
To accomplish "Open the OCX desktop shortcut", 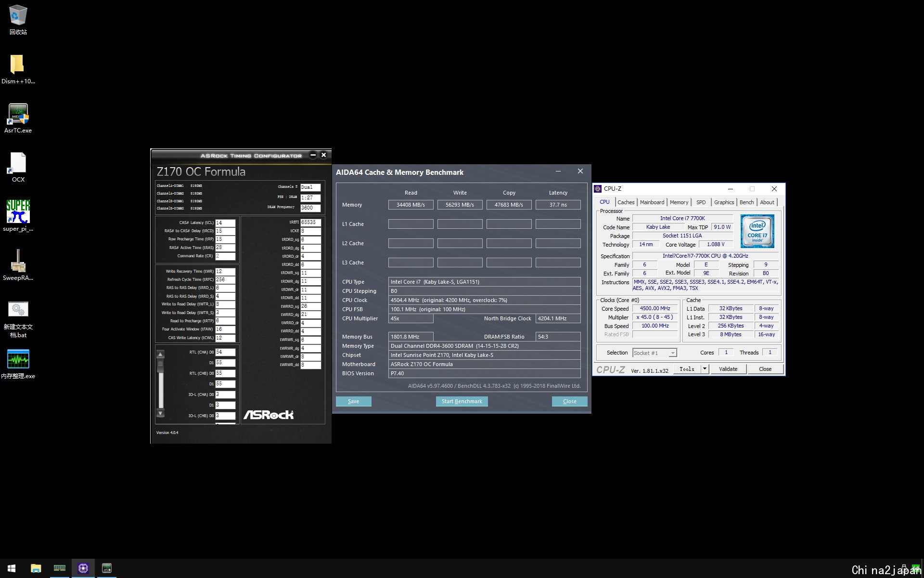I will (x=18, y=167).
